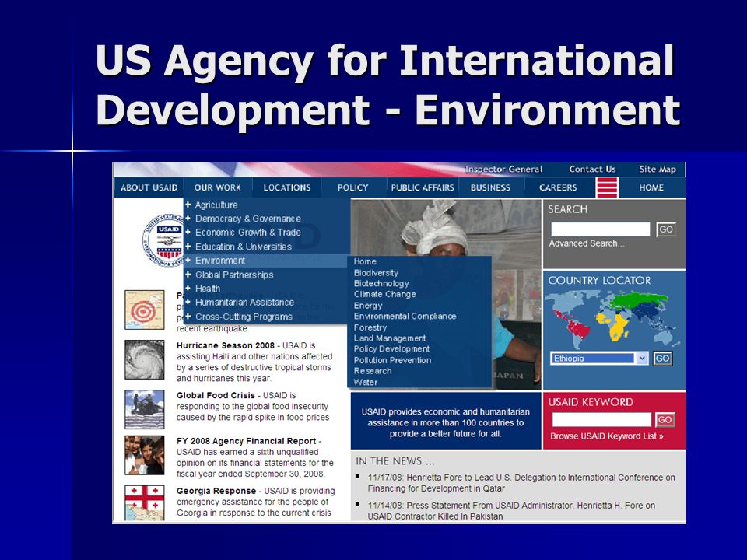The image size is (747, 560).
Task: Select Pollution Prevention submenu entry
Action: coord(392,360)
